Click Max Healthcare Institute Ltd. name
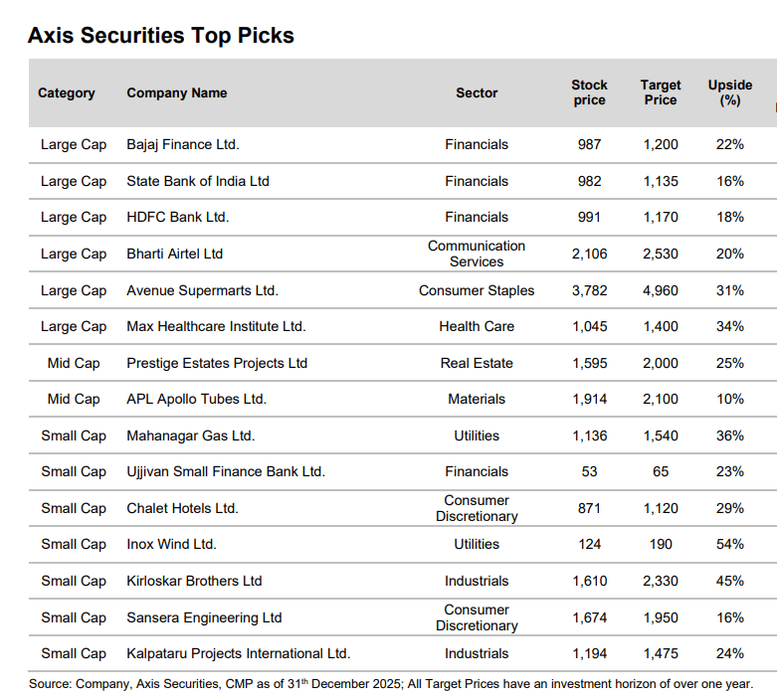This screenshot has width=777, height=700. coord(216,326)
